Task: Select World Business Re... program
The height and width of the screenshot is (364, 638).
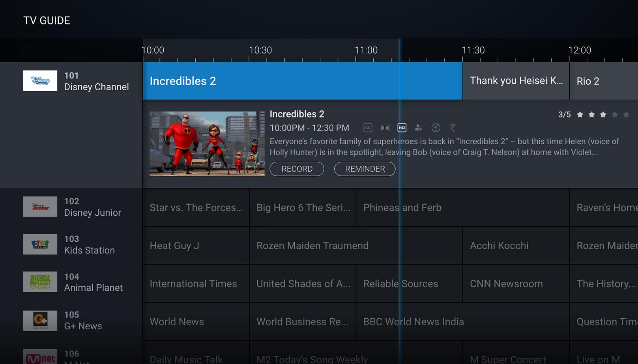Action: [303, 321]
